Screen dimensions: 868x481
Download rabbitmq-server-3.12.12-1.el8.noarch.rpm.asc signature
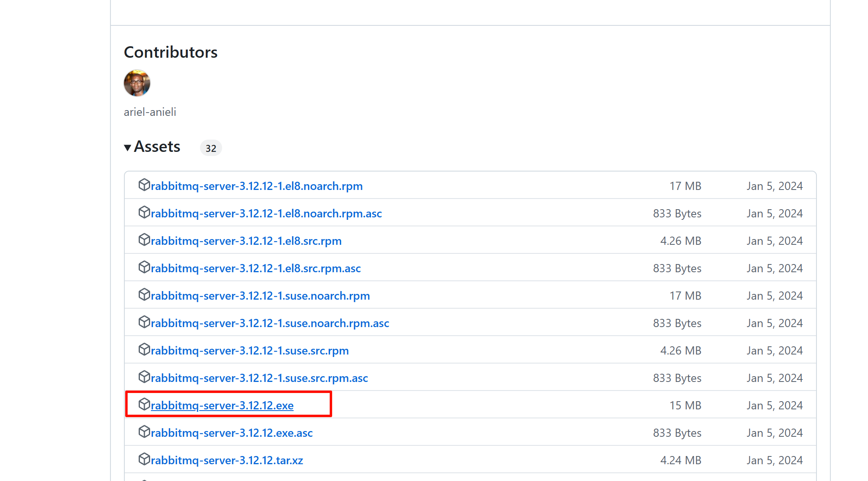pyautogui.click(x=266, y=213)
